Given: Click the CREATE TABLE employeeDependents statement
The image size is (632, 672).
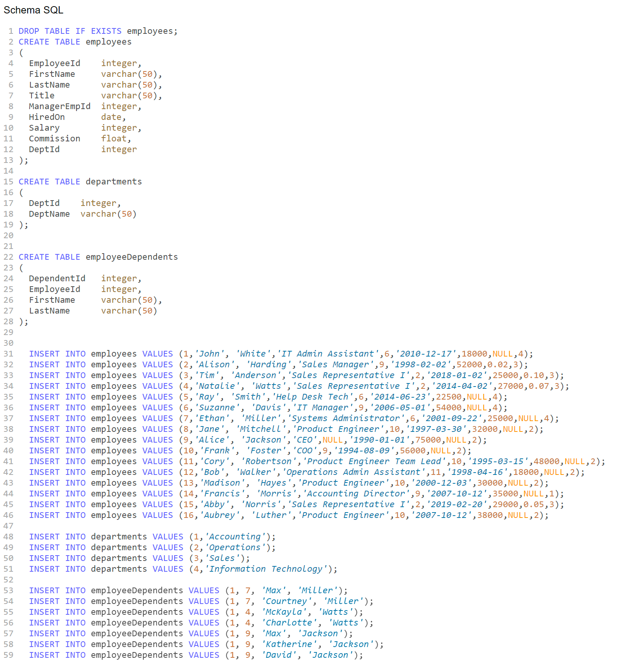Looking at the screenshot, I should [98, 257].
